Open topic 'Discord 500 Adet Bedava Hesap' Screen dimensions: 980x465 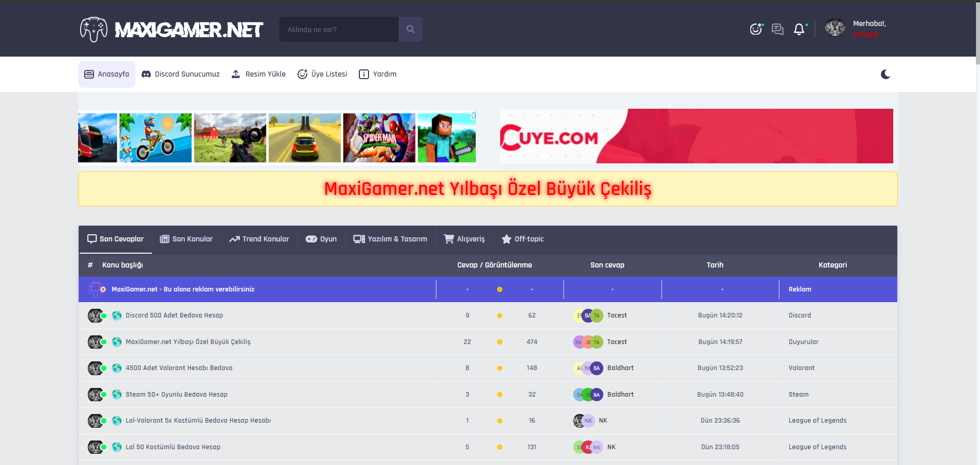coord(175,315)
